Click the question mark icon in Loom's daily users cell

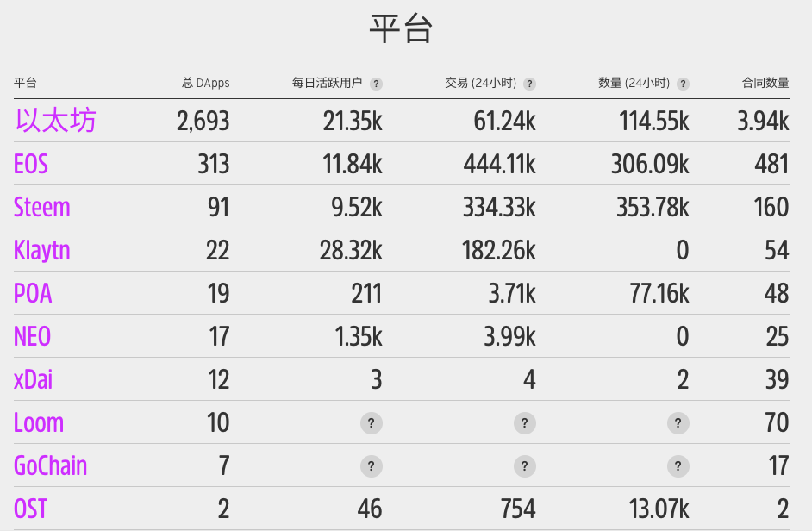click(x=371, y=423)
